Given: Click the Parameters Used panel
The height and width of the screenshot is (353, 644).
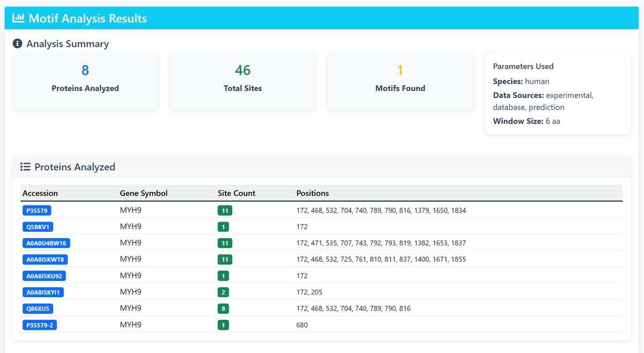Looking at the screenshot, I should (557, 93).
